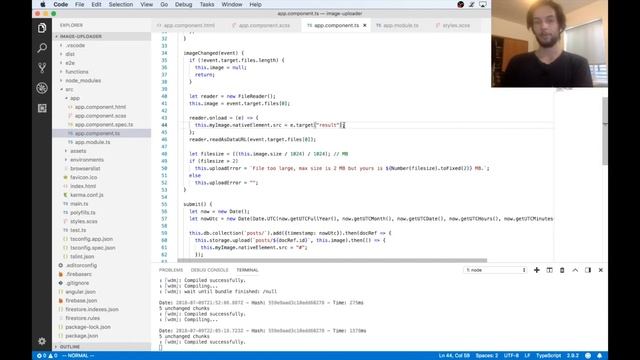Image resolution: width=640 pixels, height=360 pixels.
Task: Open firestore.rules file
Action: pos(101,318)
